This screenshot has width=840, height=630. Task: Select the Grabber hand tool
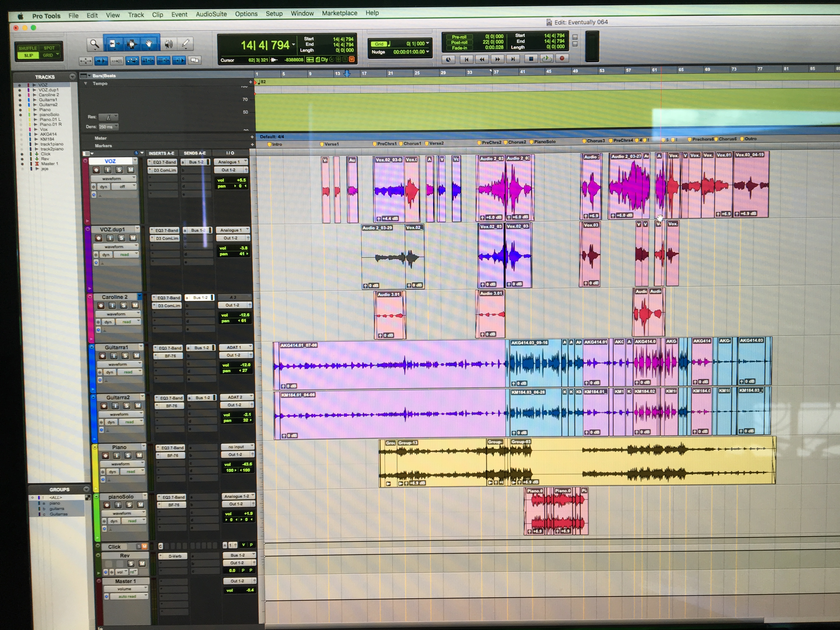(149, 44)
